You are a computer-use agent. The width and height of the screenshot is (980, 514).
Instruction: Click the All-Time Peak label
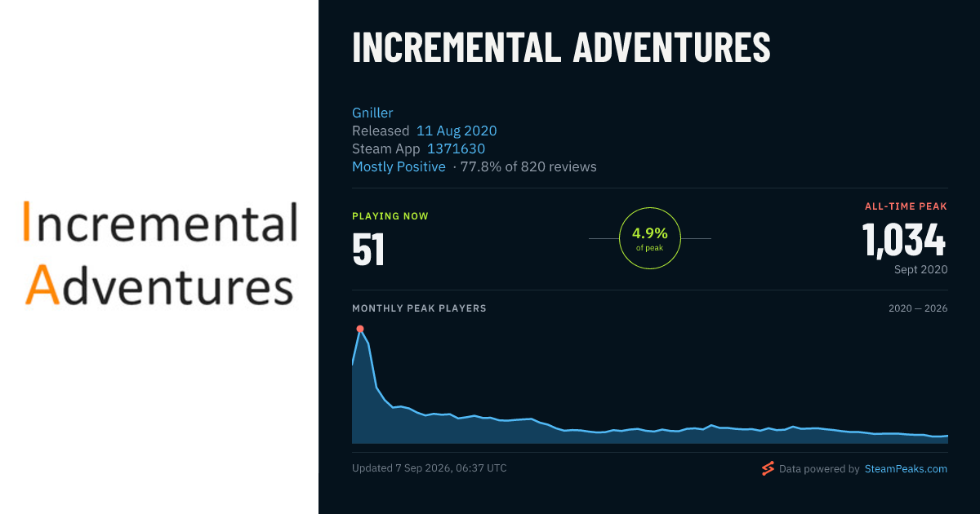[906, 206]
